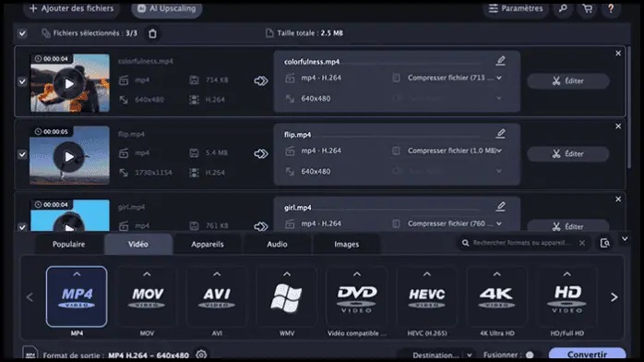Remove flip.mp4 row with X
Image resolution: width=644 pixels, height=362 pixels.
tap(618, 127)
